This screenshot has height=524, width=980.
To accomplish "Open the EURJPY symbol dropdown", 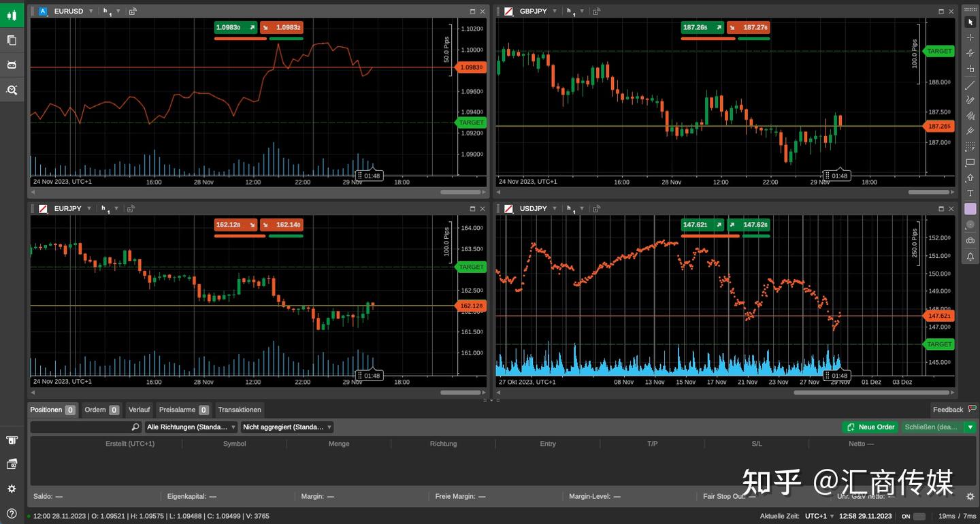I will pyautogui.click(x=88, y=208).
